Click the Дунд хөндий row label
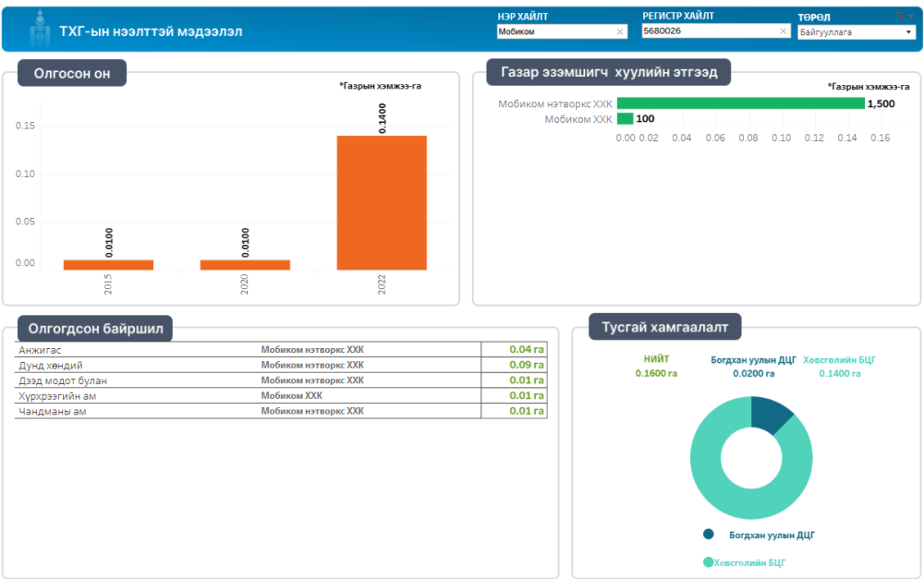 pyautogui.click(x=51, y=365)
